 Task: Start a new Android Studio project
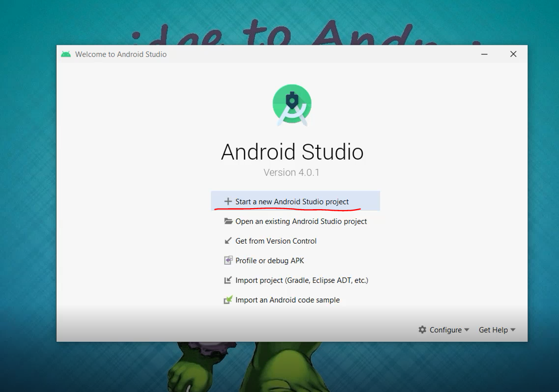(295, 201)
